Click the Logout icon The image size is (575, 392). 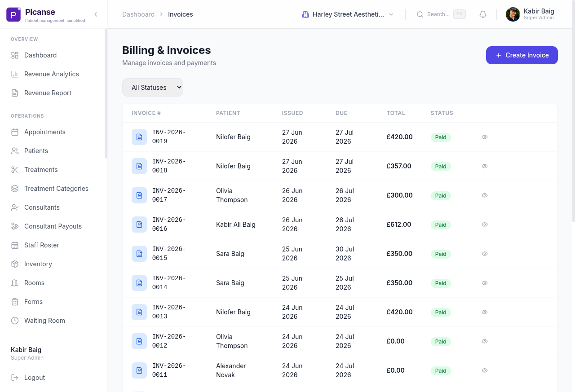click(x=15, y=378)
